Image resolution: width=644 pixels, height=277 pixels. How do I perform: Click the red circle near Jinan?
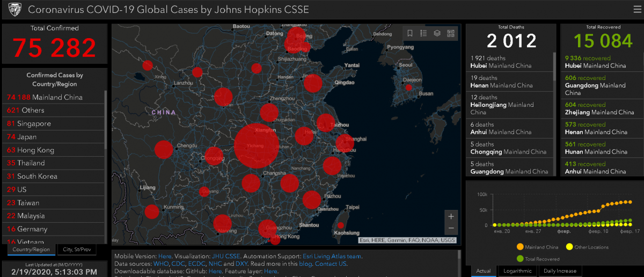pyautogui.click(x=313, y=83)
